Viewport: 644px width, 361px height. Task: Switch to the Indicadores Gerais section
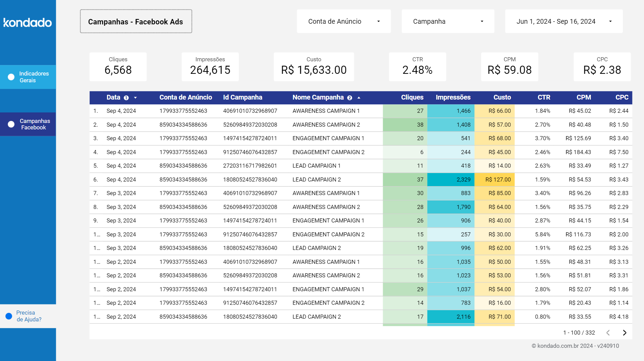click(33, 77)
